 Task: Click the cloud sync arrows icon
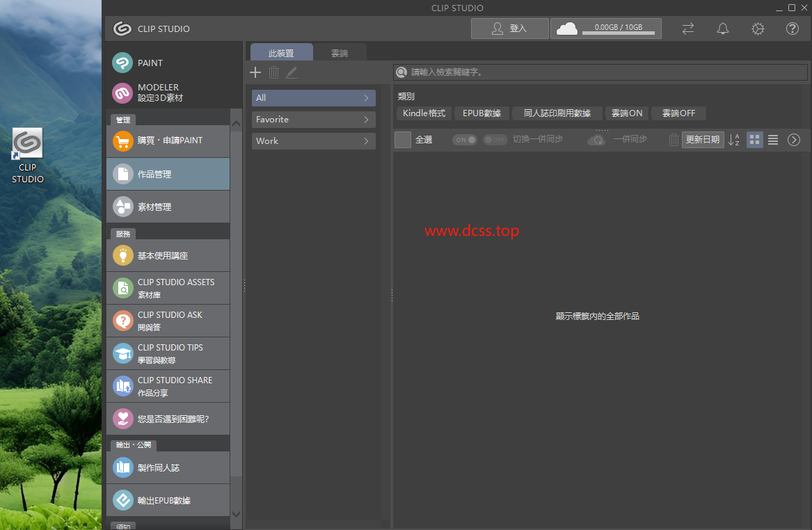coord(687,29)
